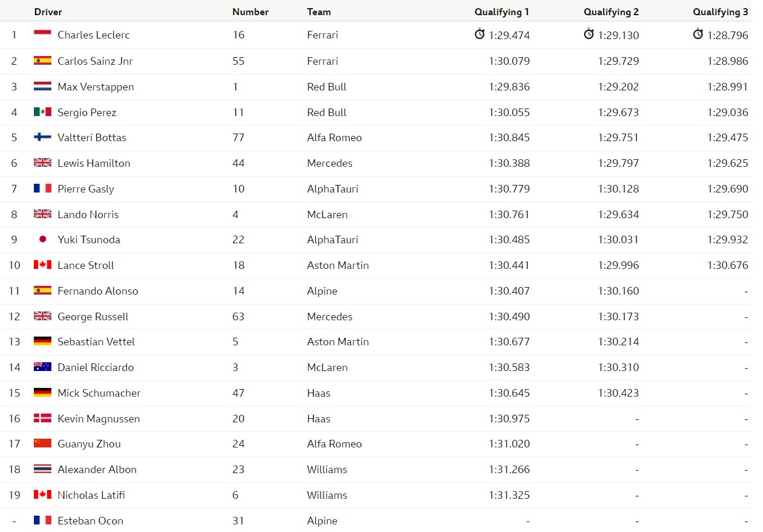This screenshot has width=763, height=532.
Task: Click the Monaco flag next to Charles Leclerc
Action: (43, 35)
